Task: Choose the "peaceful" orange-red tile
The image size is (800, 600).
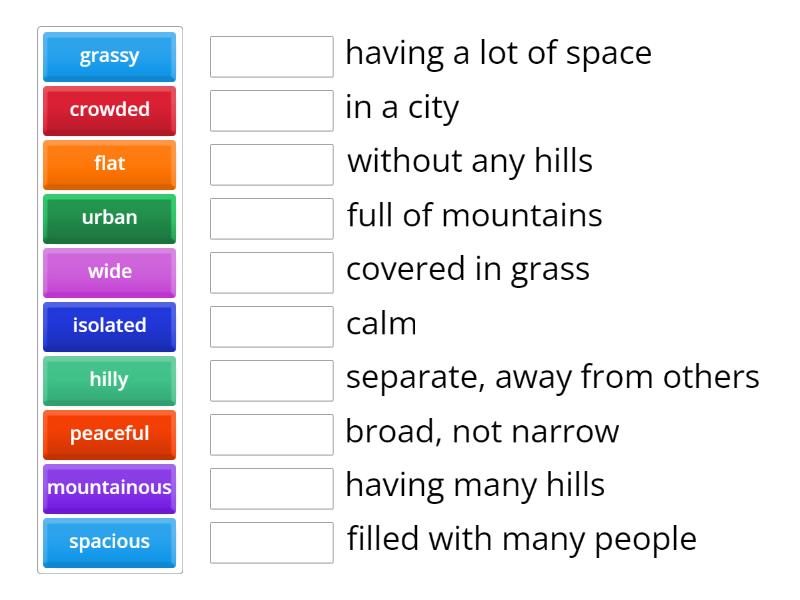Action: 109,435
